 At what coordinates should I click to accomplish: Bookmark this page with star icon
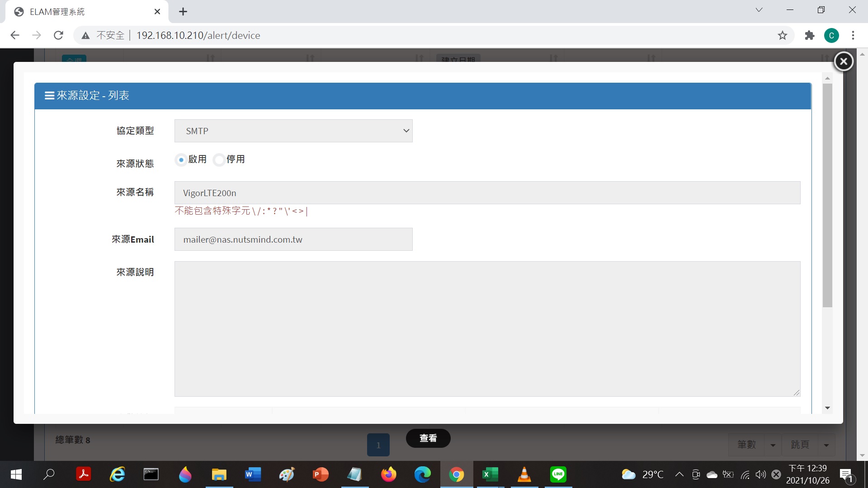783,35
